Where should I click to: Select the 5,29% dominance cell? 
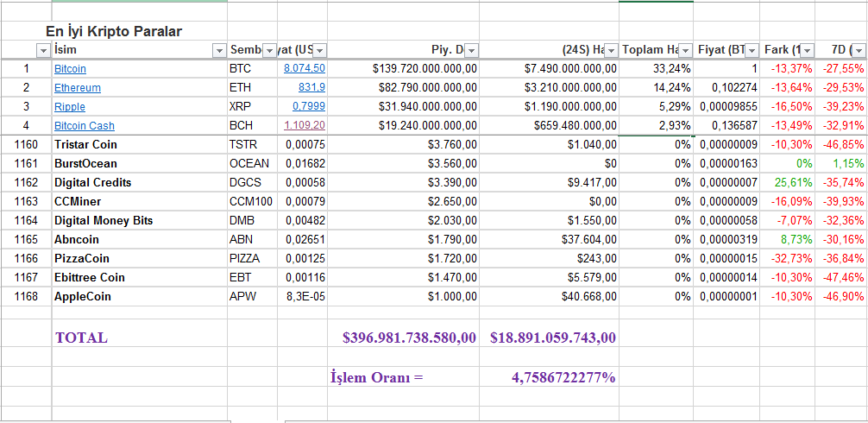(x=656, y=106)
